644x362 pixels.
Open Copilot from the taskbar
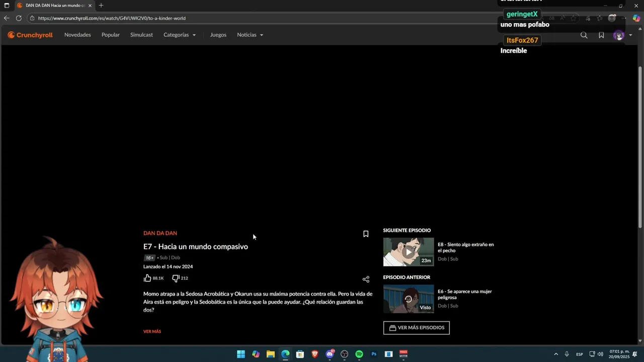coord(256,354)
